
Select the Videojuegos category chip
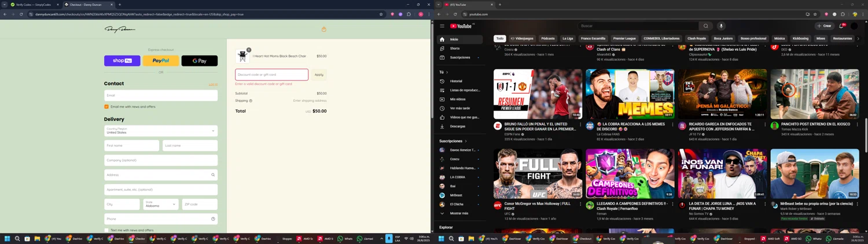[x=522, y=39]
